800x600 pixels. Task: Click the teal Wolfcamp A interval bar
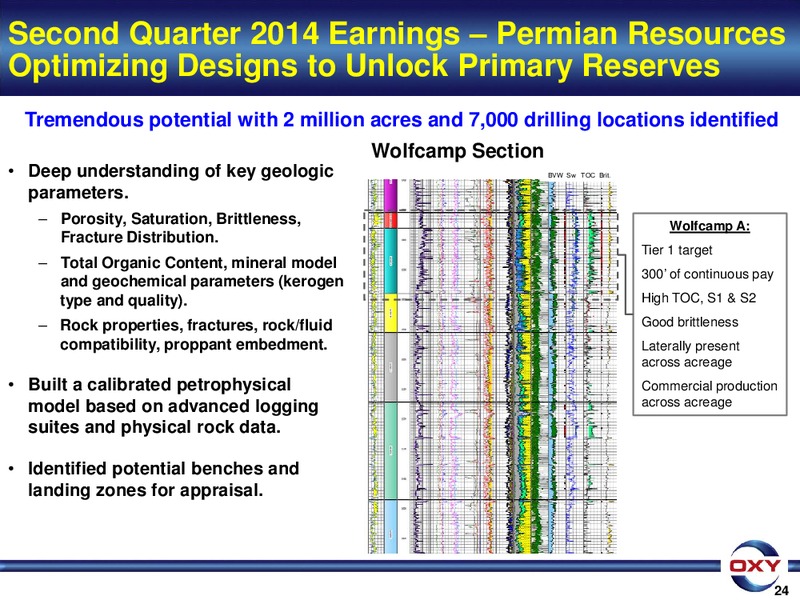(x=390, y=261)
